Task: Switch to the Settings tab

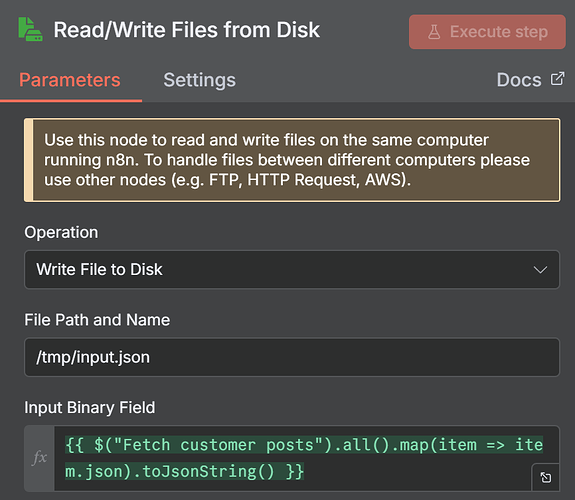Action: [199, 80]
